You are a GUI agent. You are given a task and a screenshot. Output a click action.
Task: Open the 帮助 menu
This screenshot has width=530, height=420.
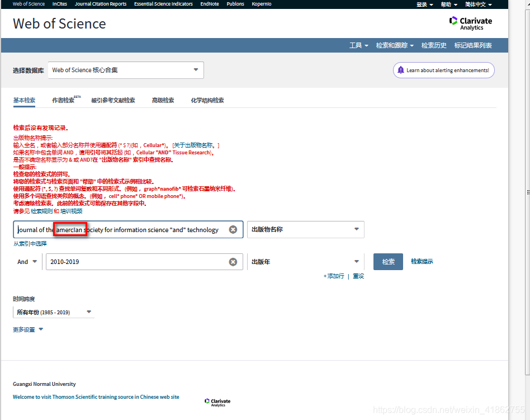pyautogui.click(x=449, y=4)
